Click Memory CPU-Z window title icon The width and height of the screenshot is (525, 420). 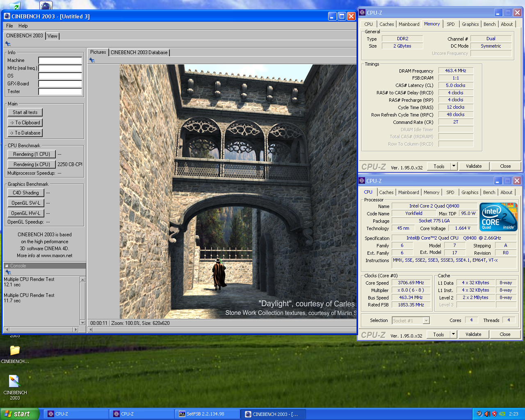[362, 13]
